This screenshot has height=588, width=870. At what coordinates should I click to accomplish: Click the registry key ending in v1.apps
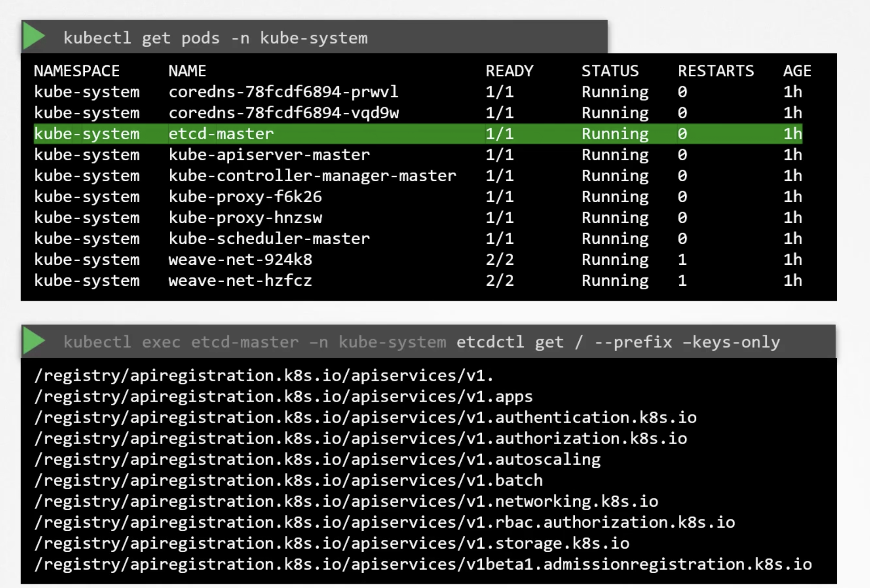click(x=283, y=397)
